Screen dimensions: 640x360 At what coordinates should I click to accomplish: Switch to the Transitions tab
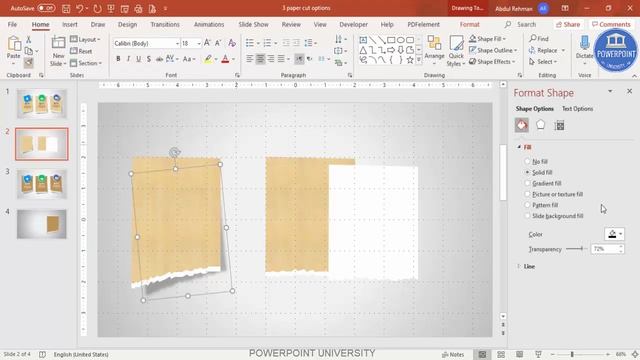[x=165, y=24]
